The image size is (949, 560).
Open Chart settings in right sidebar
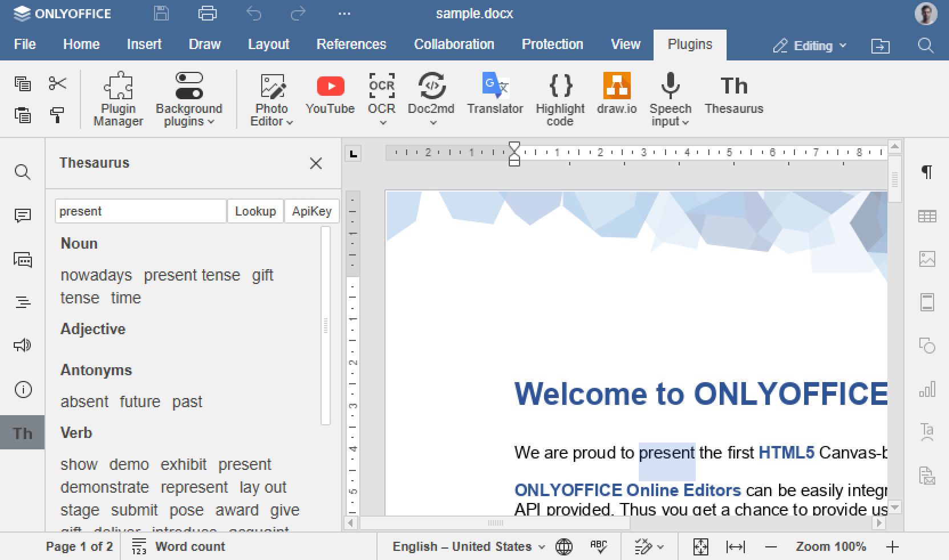[927, 389]
